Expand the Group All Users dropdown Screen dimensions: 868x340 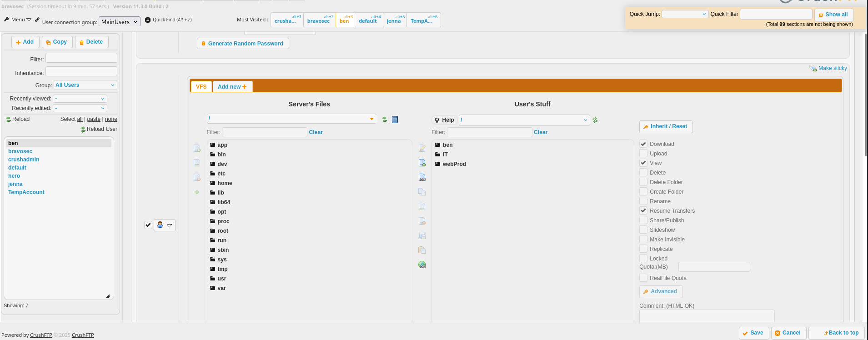click(x=85, y=85)
